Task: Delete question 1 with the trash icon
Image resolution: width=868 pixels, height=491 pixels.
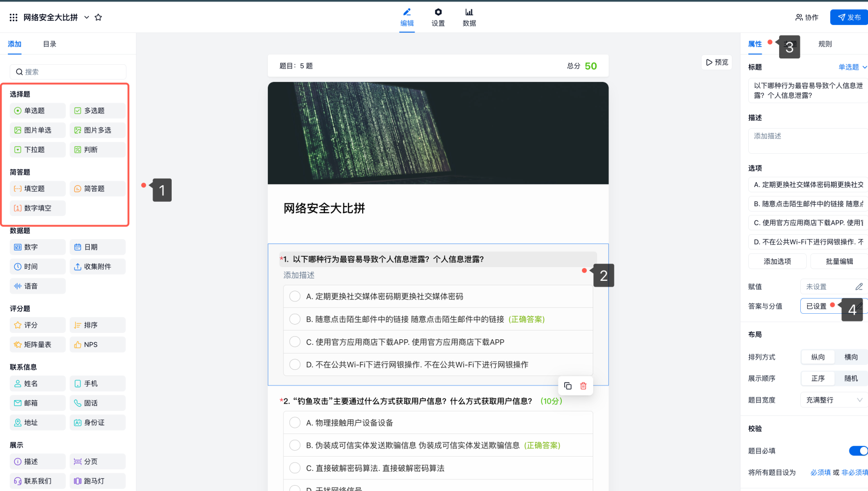Action: coord(583,386)
